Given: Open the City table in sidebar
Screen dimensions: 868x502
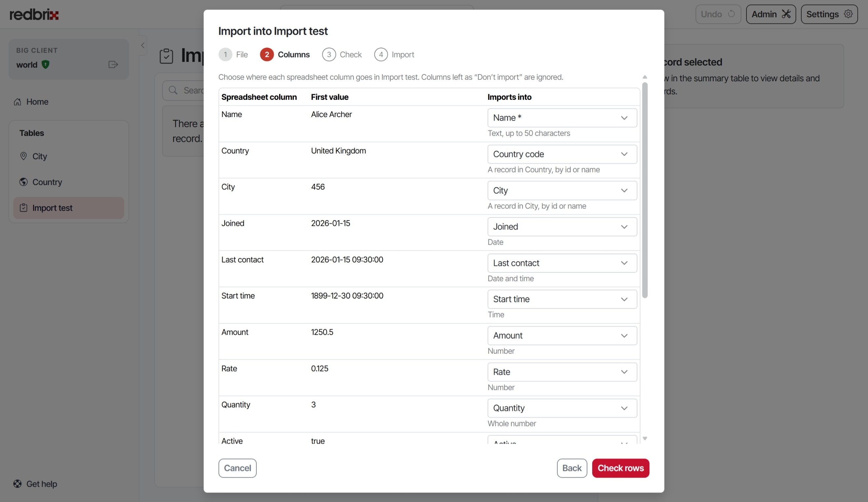Looking at the screenshot, I should [x=69, y=156].
